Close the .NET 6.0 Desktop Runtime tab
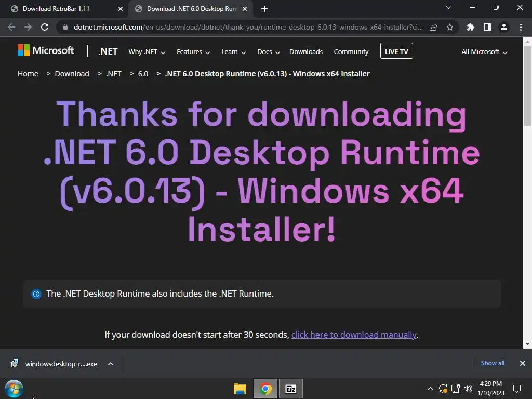This screenshot has height=399, width=532. point(245,9)
